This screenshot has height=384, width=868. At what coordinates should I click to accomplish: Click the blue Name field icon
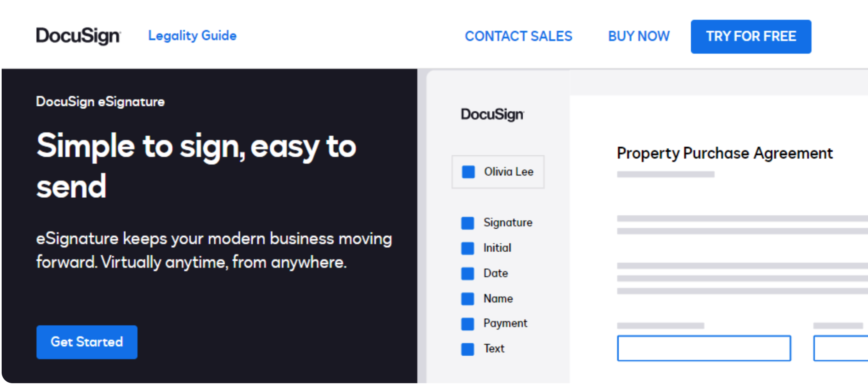pyautogui.click(x=468, y=299)
